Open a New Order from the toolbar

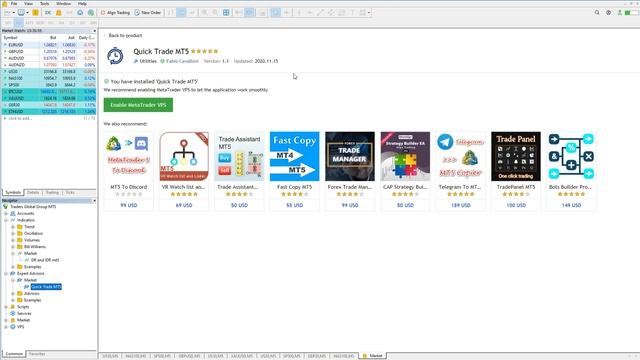pyautogui.click(x=148, y=13)
